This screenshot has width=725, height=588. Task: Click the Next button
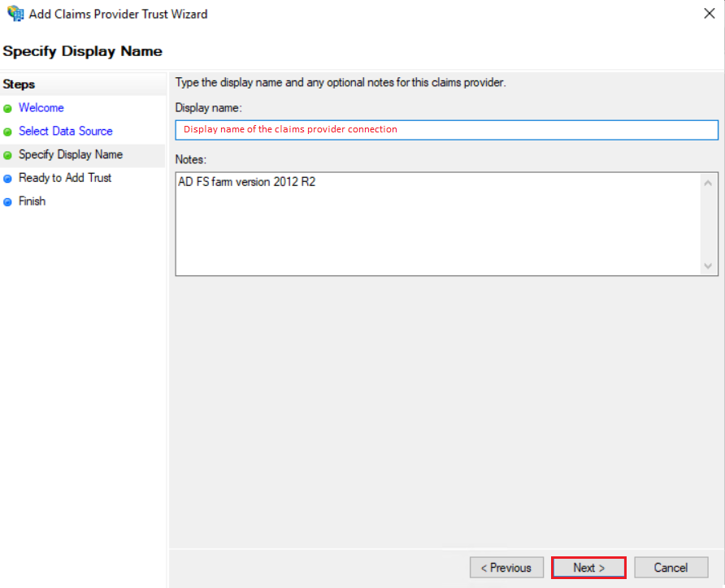point(588,568)
